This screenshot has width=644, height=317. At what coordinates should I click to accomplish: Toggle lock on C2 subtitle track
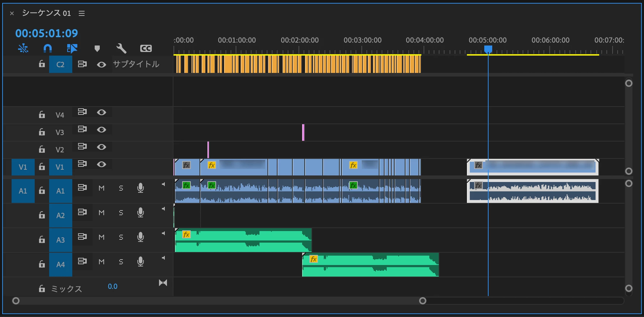click(x=42, y=64)
